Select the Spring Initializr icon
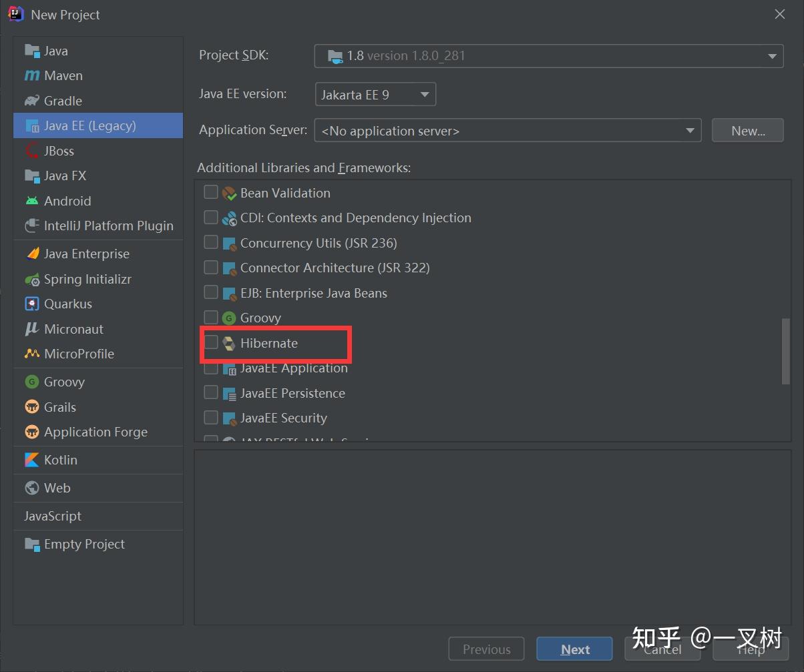Screen dimensions: 804x672 click(x=31, y=279)
